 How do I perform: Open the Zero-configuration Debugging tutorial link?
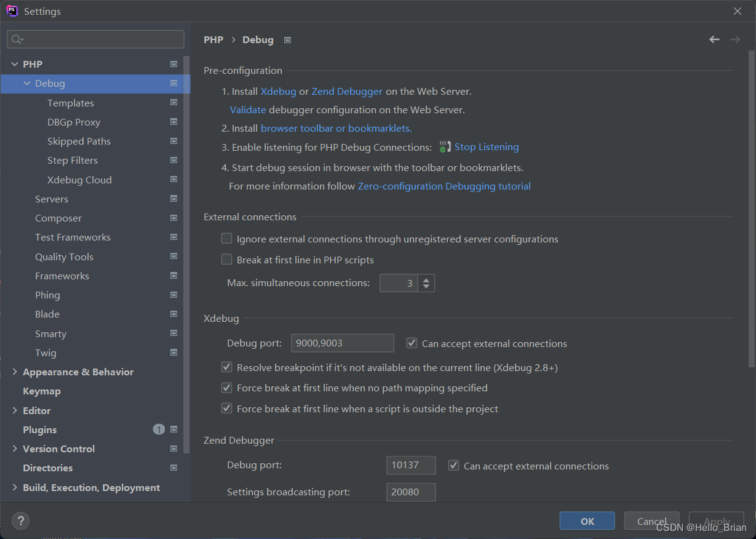444,186
